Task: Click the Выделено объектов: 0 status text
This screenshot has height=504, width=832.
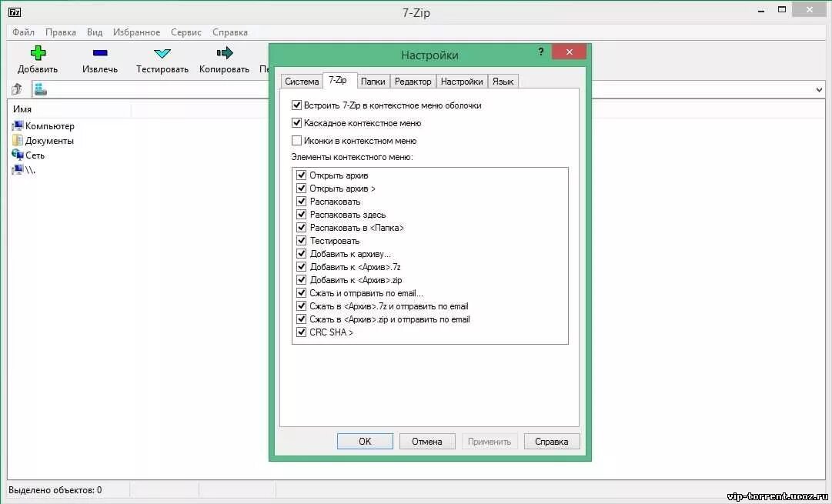Action: point(55,490)
